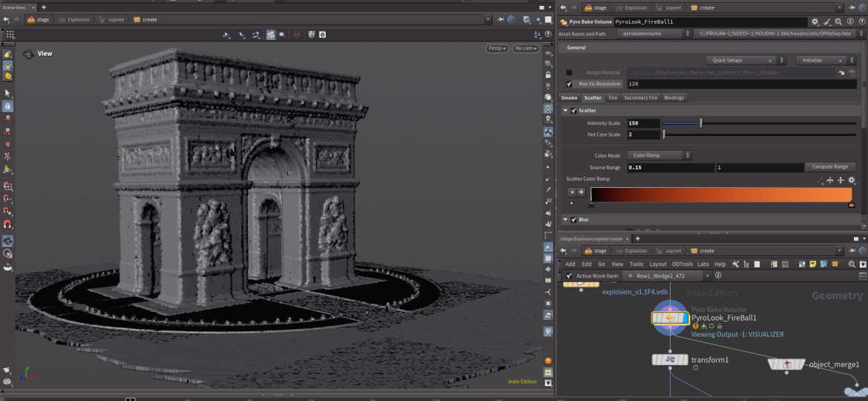Select the arrow select tool in left toolbar

pyautogui.click(x=7, y=94)
